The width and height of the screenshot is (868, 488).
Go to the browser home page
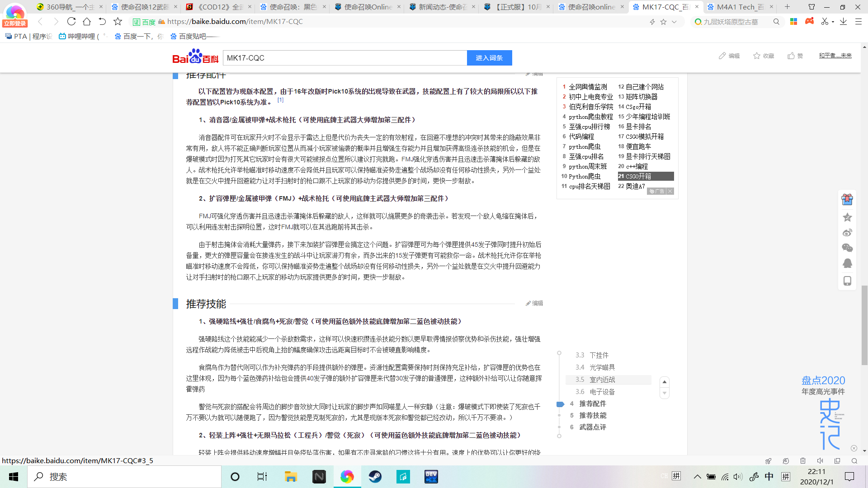pos(87,21)
